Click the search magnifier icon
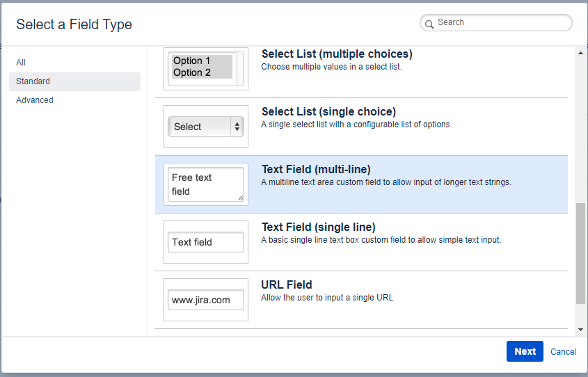This screenshot has height=377, width=588. 429,23
